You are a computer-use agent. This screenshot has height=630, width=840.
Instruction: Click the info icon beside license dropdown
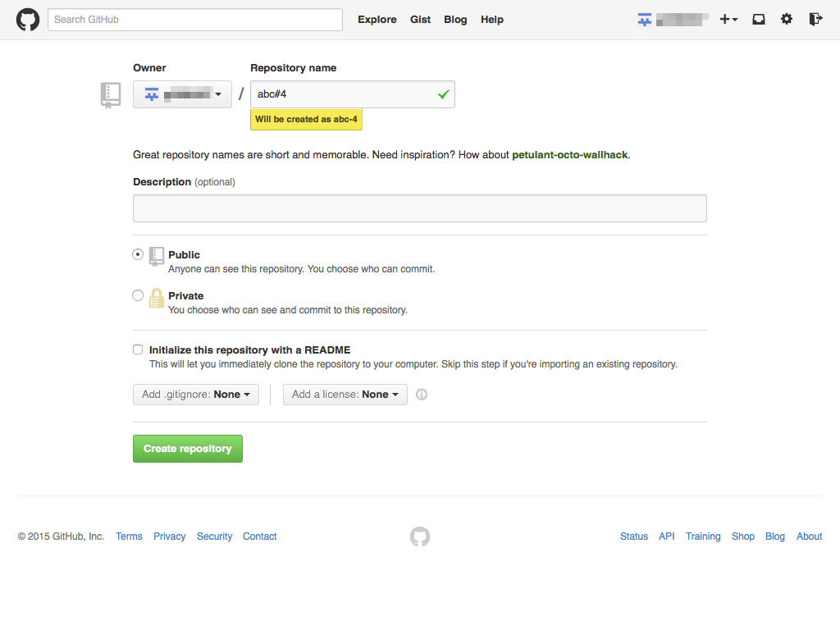[422, 395]
